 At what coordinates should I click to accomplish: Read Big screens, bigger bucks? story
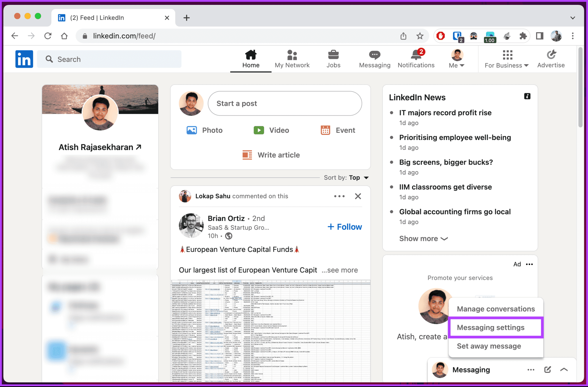446,162
